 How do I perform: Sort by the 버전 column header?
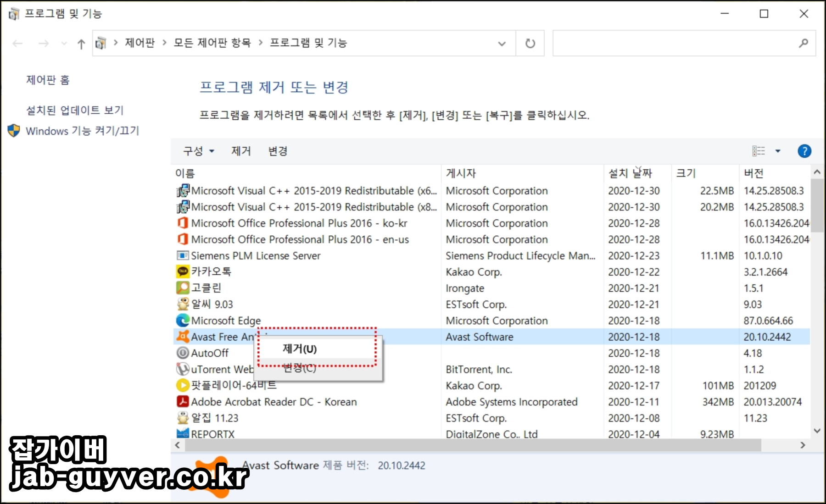click(x=775, y=173)
